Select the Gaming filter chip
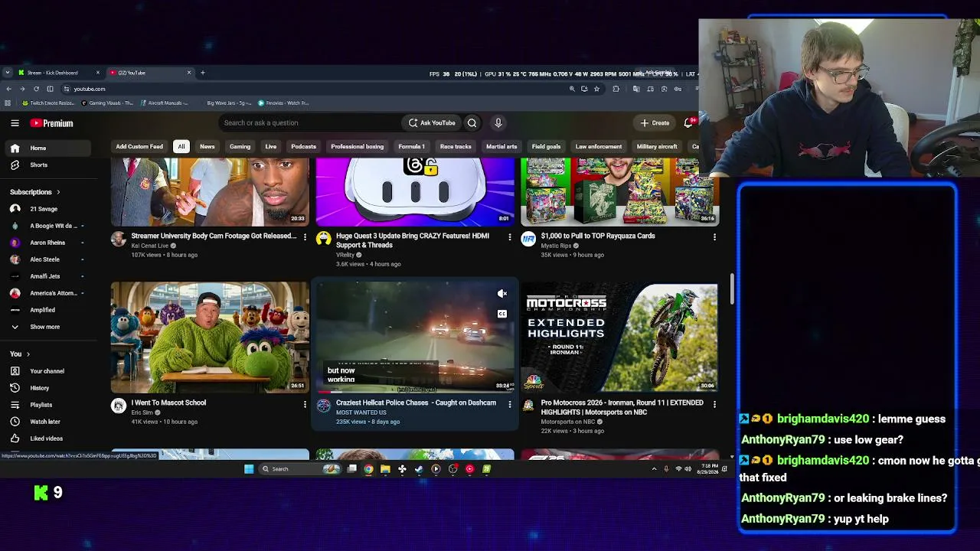The image size is (980, 551). tap(240, 146)
